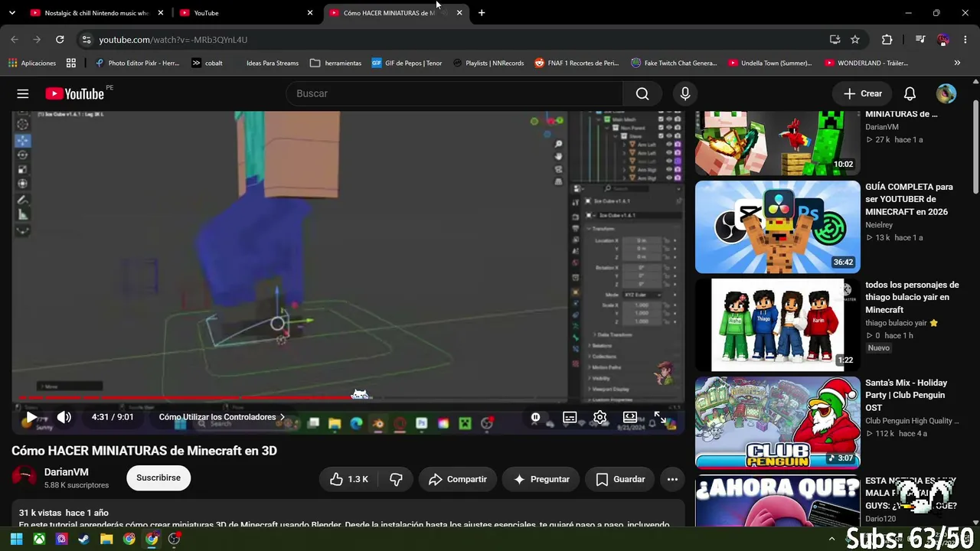Open 'GIF de Pepos | Tenor' bookmark
Viewport: 980px width, 551px height.
[x=407, y=63]
